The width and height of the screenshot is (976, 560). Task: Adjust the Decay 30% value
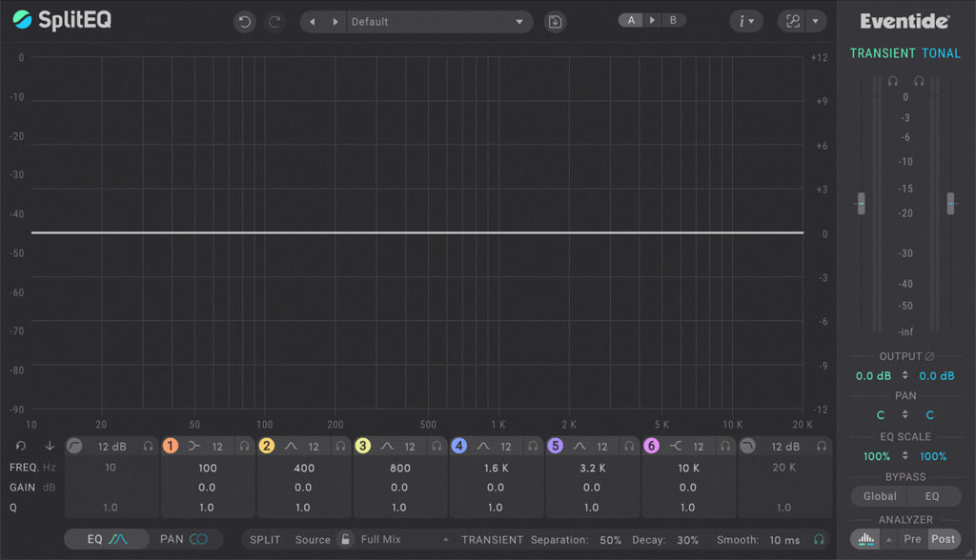tap(688, 540)
